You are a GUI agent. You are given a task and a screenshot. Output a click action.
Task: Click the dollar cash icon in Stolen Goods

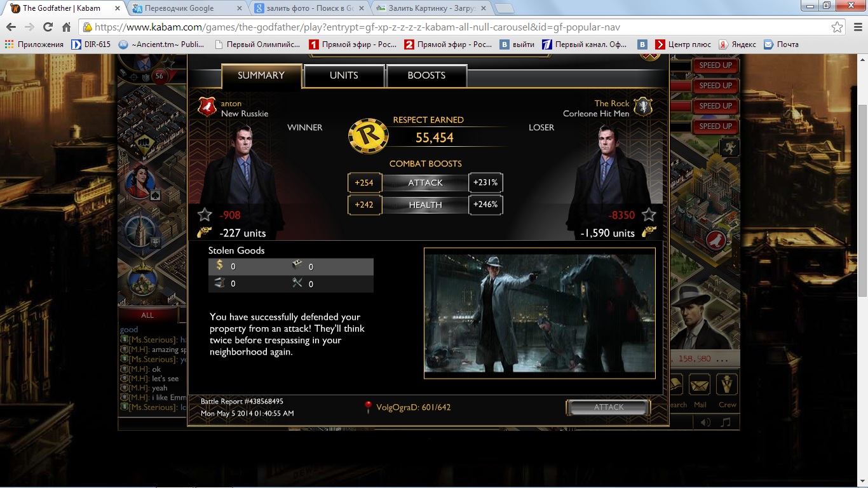coord(220,266)
